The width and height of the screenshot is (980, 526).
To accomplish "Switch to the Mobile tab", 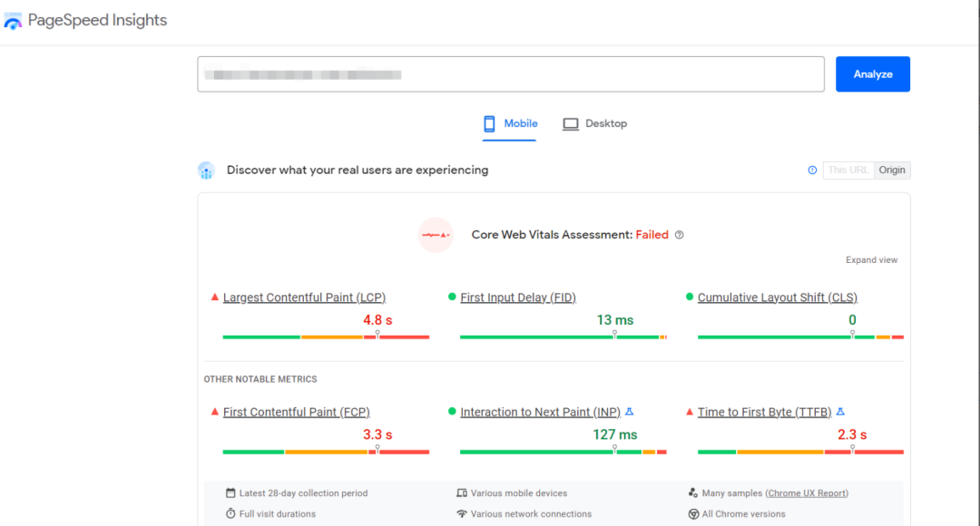I will [x=510, y=124].
